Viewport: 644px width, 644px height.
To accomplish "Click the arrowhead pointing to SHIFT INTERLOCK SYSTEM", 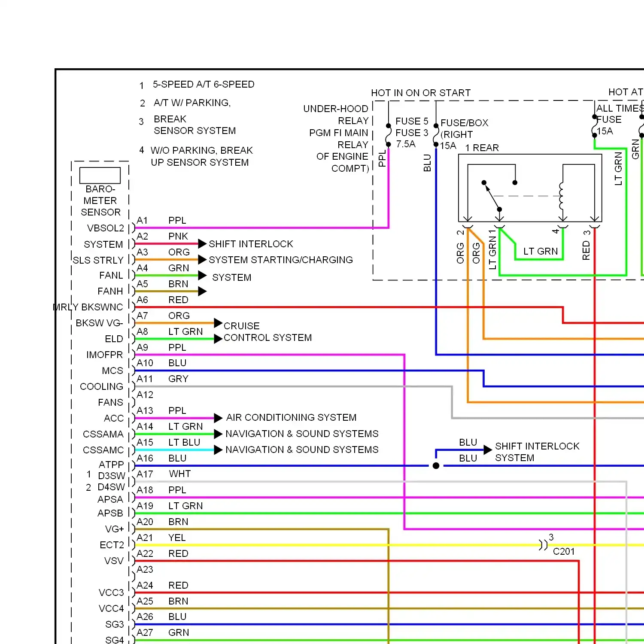I will point(488,450).
